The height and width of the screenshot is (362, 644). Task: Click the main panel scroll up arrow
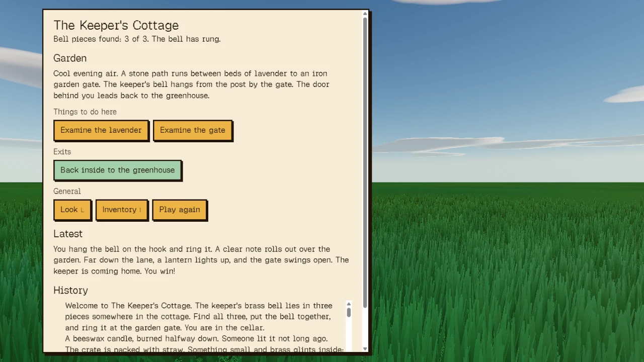click(x=365, y=14)
